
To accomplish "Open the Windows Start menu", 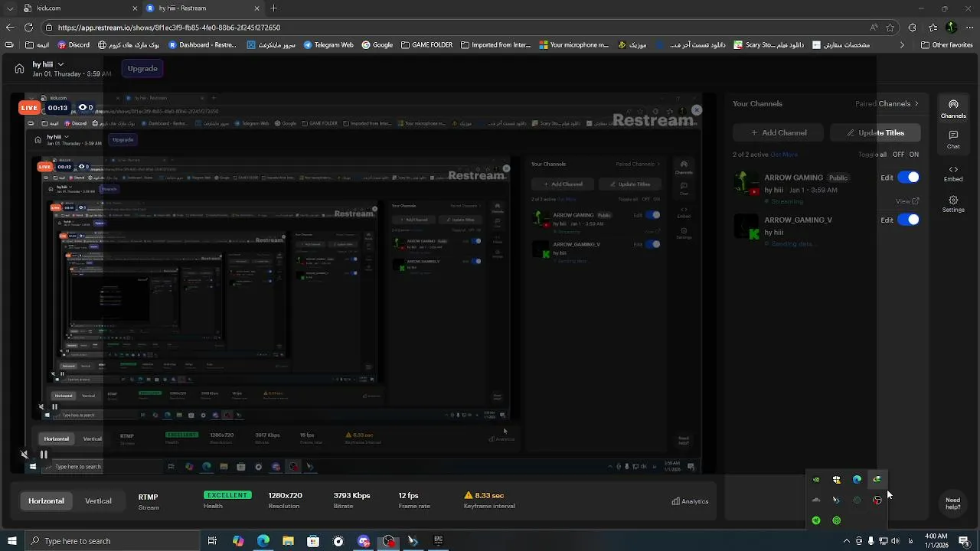I will pyautogui.click(x=11, y=541).
